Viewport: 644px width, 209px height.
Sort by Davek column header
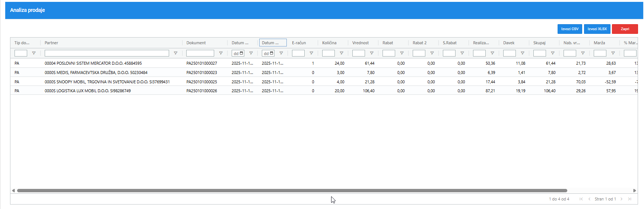coord(509,43)
